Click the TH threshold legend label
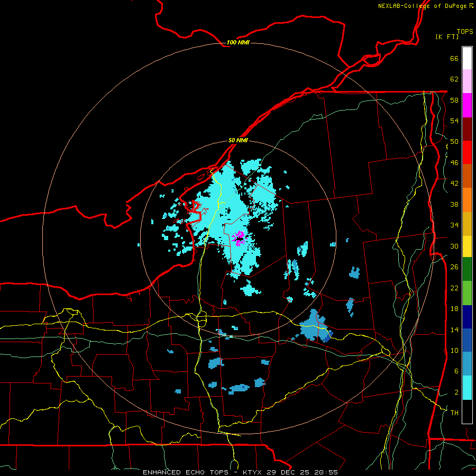 pos(454,413)
